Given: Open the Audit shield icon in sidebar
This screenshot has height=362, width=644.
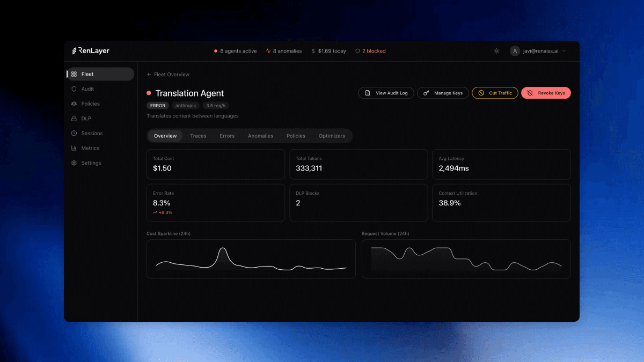Looking at the screenshot, I should (74, 89).
